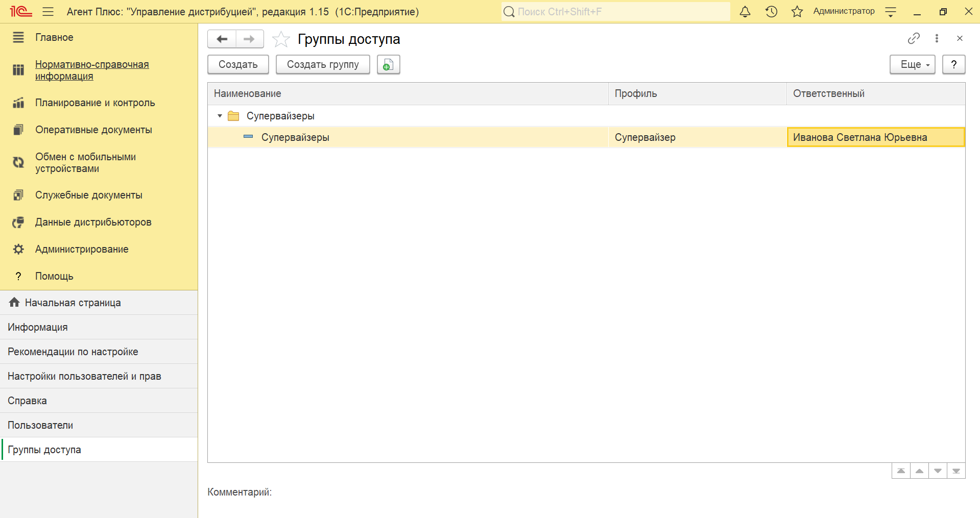Open Обмен с мобильными устройствами section
The width and height of the screenshot is (980, 518).
tap(85, 163)
